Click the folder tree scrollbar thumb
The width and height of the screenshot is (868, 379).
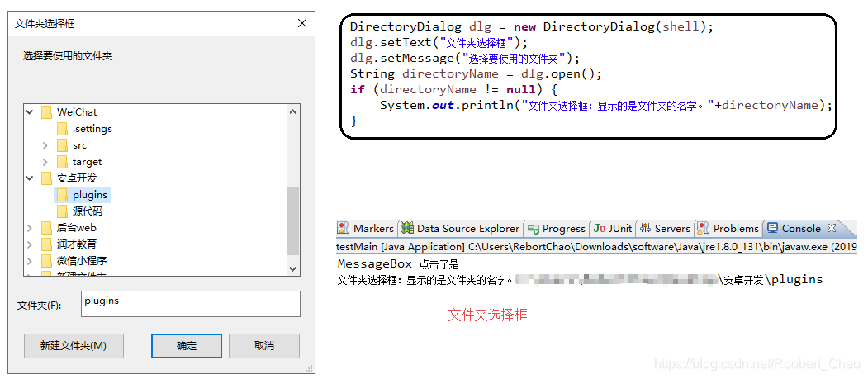coord(293,220)
